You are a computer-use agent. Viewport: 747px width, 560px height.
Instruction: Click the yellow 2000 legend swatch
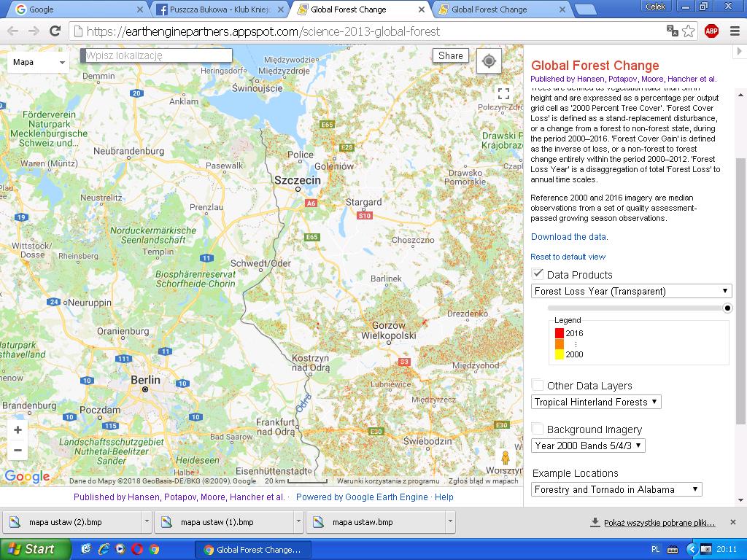560,354
